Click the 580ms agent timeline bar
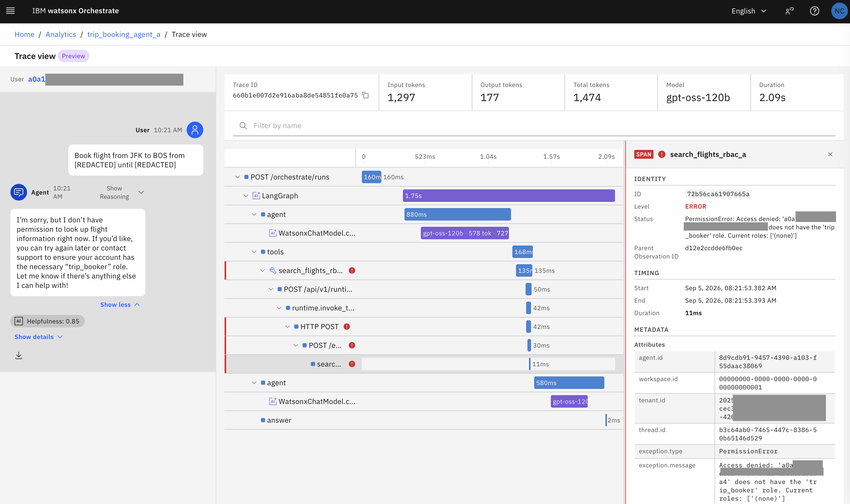 [x=569, y=383]
